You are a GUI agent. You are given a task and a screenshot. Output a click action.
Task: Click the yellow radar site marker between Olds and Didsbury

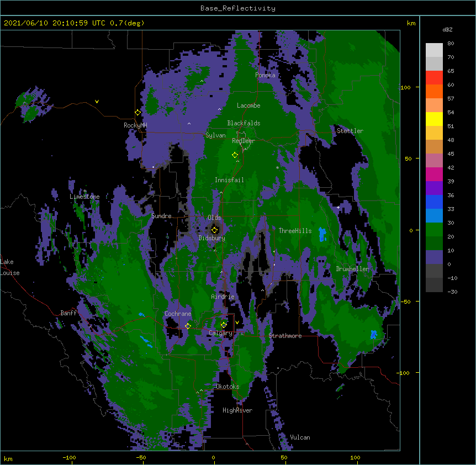214,230
